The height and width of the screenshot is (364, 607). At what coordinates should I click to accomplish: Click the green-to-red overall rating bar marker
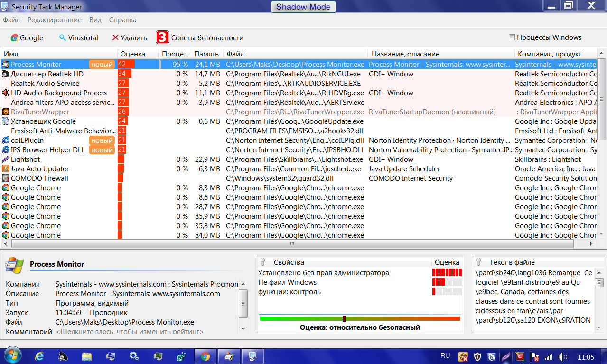[x=344, y=318]
